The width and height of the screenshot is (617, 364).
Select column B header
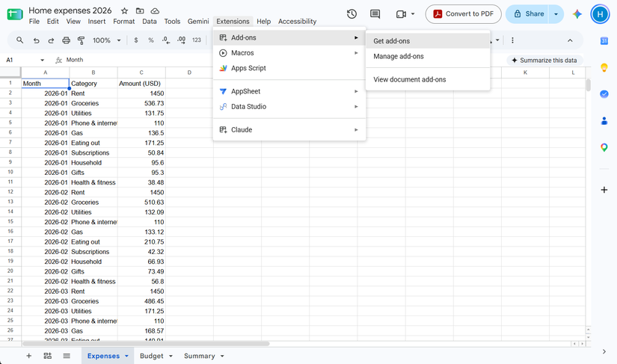click(93, 73)
